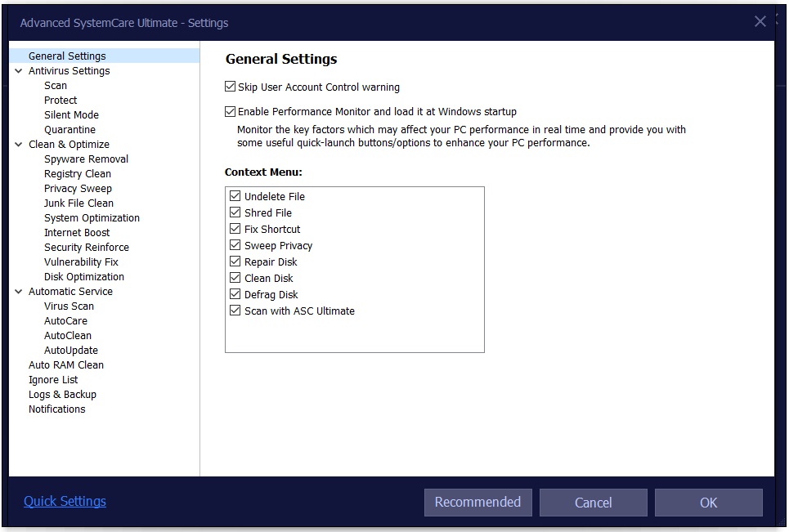This screenshot has width=789, height=532.
Task: Select the Clean & Optimize category
Action: click(69, 145)
